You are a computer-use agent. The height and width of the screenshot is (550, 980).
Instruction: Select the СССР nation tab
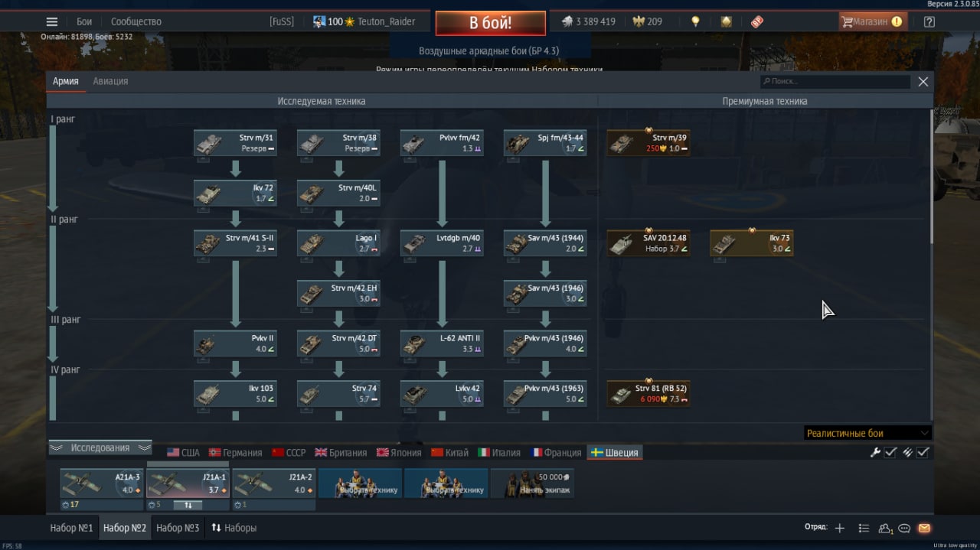point(289,452)
